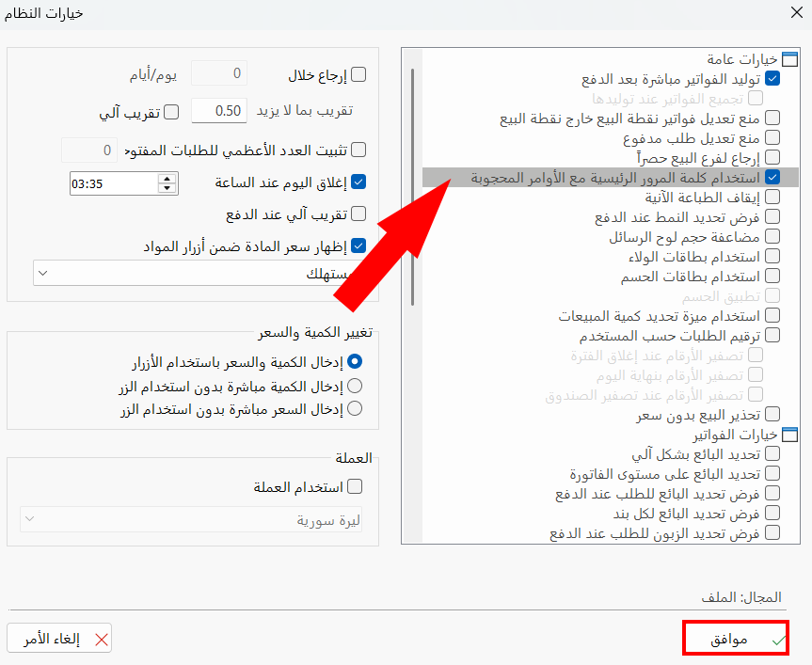The image size is (812, 665).
Task: Open the مستهلك dropdown list
Action: [x=41, y=272]
